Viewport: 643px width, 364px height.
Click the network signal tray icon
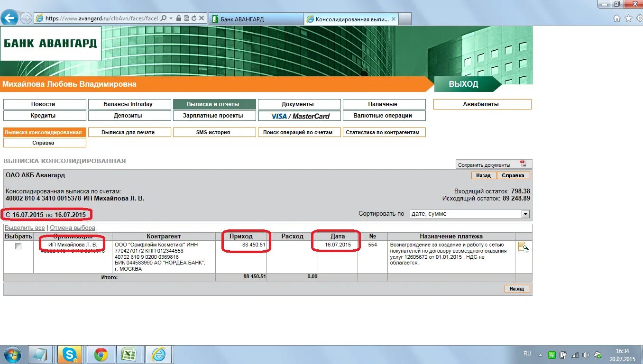[575, 355]
